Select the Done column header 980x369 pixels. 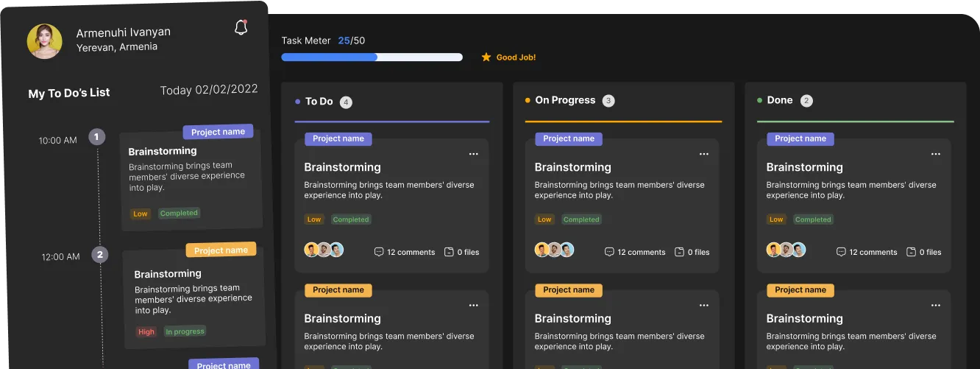pos(780,100)
